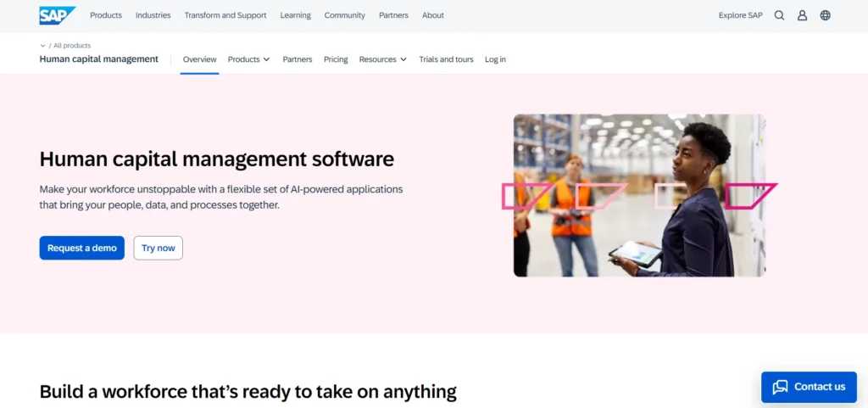
Task: Click the Request a demo button
Action: tap(82, 248)
